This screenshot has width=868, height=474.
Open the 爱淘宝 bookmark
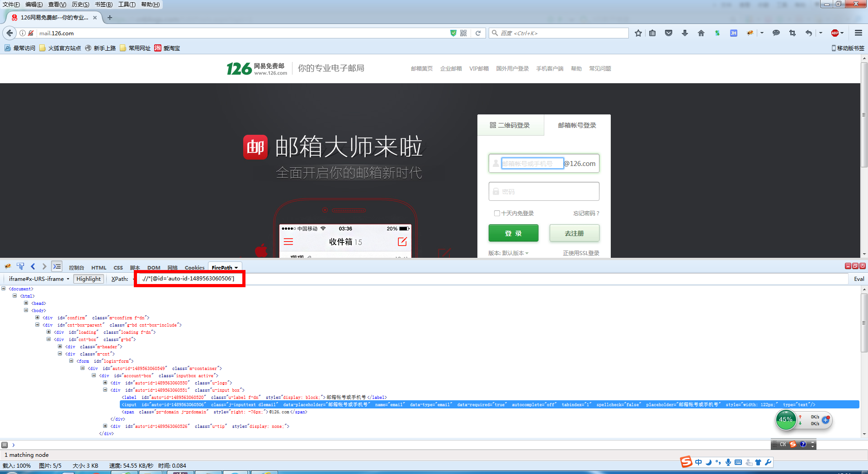(x=167, y=48)
